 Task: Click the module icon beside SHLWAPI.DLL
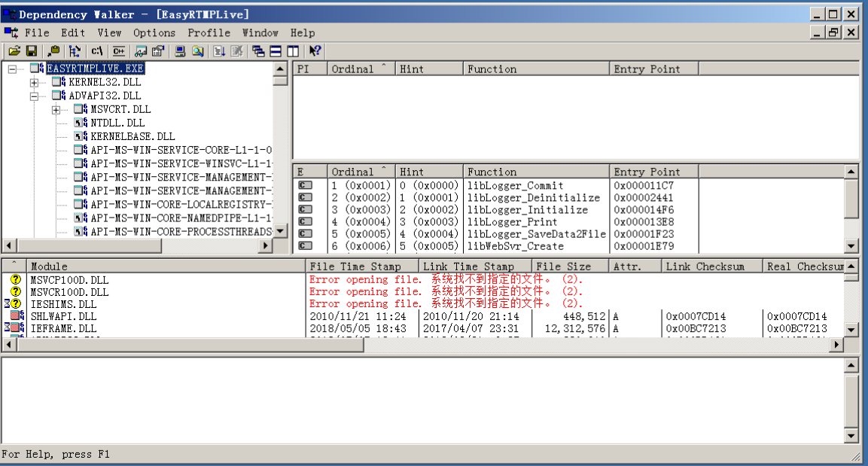pyautogui.click(x=17, y=316)
